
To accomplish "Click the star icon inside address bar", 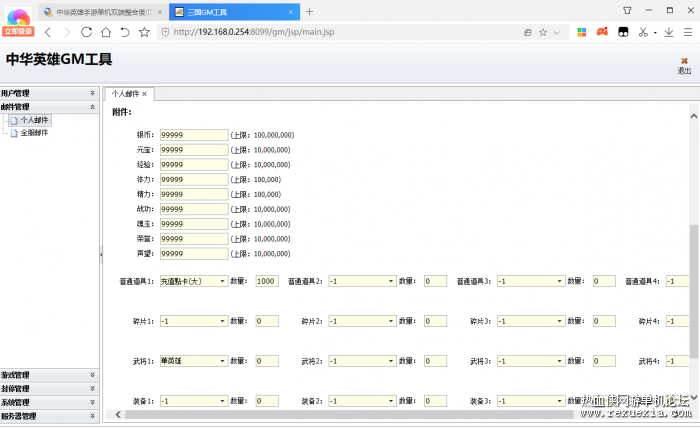I will tap(543, 32).
